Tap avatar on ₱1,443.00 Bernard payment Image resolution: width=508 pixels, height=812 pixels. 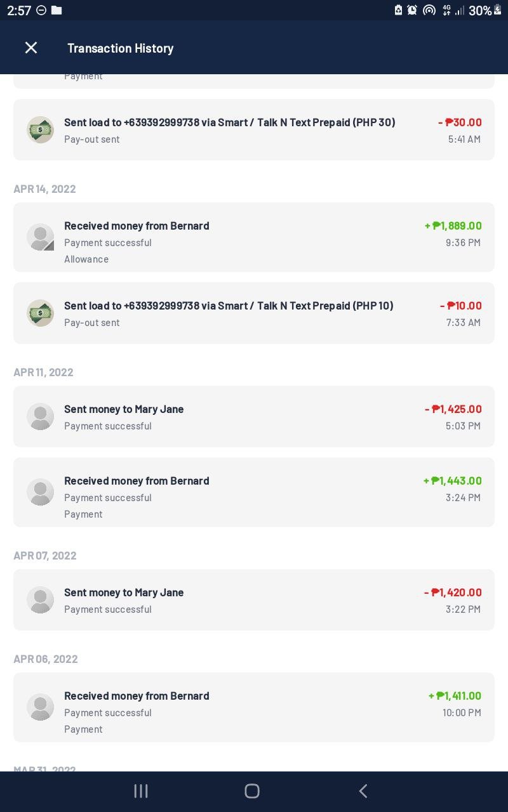point(41,492)
